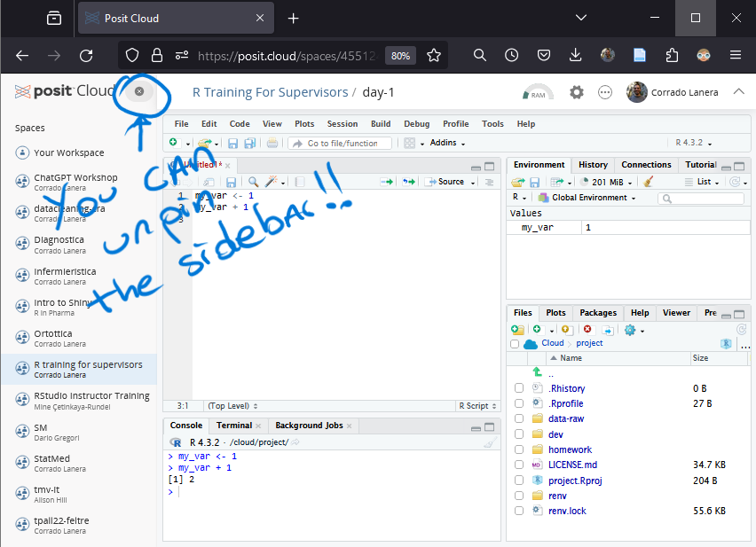Screen dimensions: 756x547
Task: Click the Run current line icon
Action: point(387,182)
